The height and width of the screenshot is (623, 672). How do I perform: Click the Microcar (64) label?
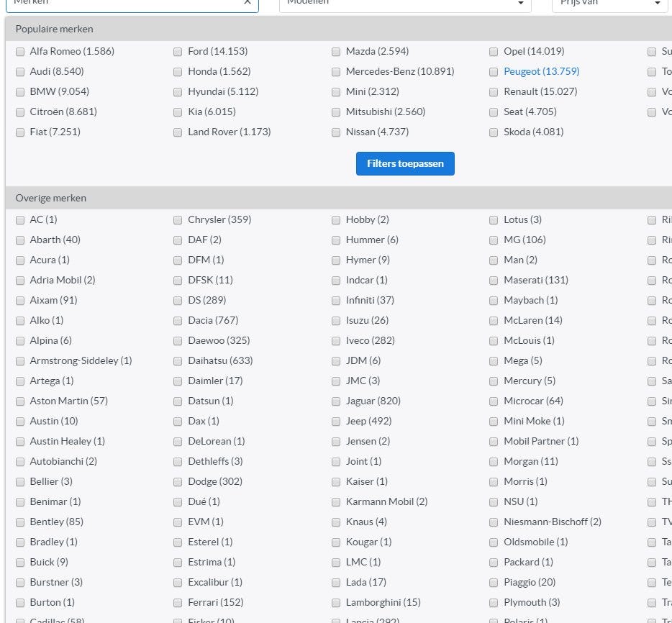(x=533, y=401)
